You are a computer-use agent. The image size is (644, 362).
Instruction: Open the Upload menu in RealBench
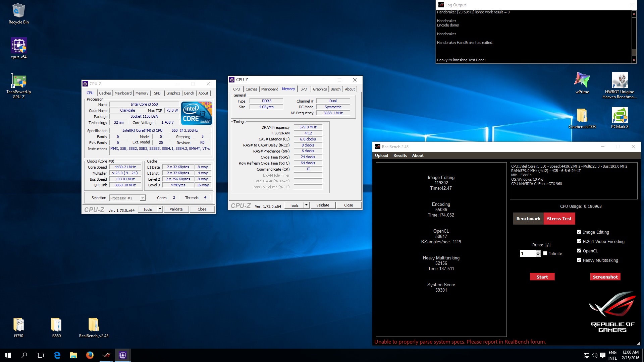click(381, 156)
